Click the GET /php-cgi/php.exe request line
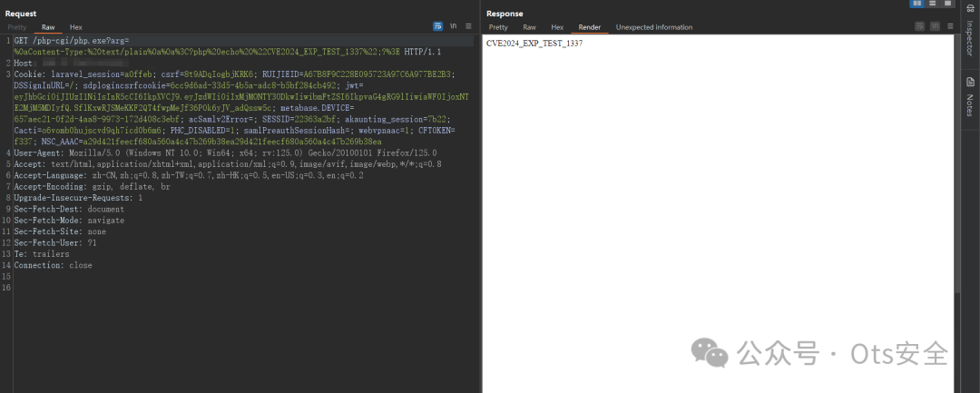980x393 pixels. [x=72, y=41]
